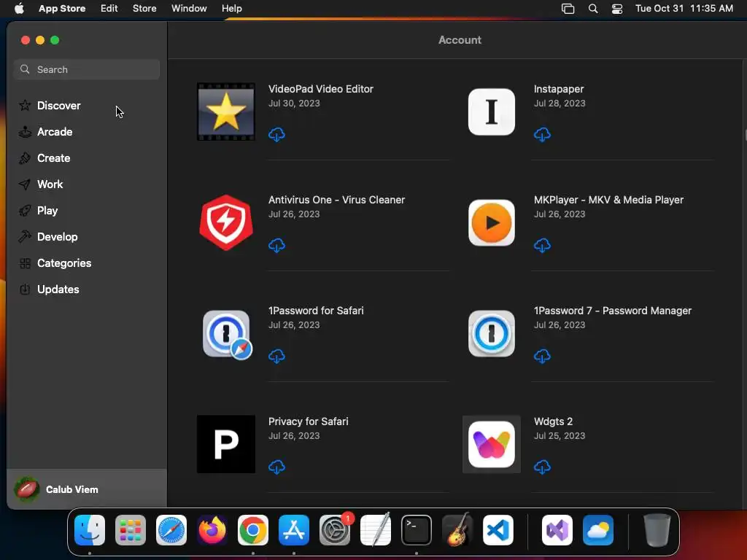The width and height of the screenshot is (747, 560).
Task: Click Wdgts 2 title
Action: point(553,421)
